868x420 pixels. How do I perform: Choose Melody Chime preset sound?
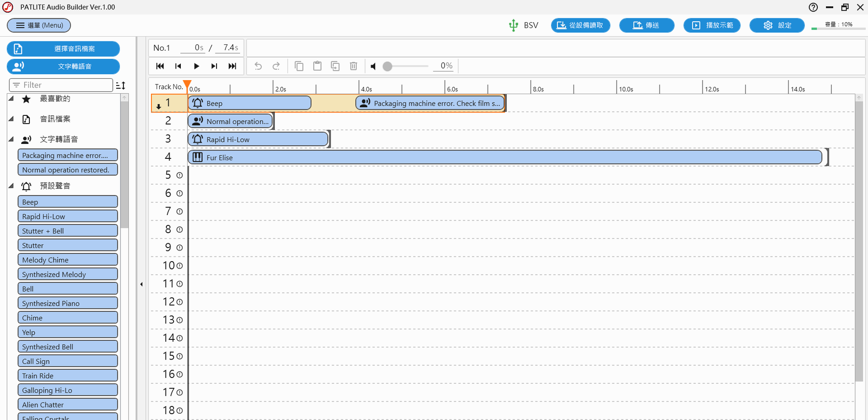coord(68,260)
